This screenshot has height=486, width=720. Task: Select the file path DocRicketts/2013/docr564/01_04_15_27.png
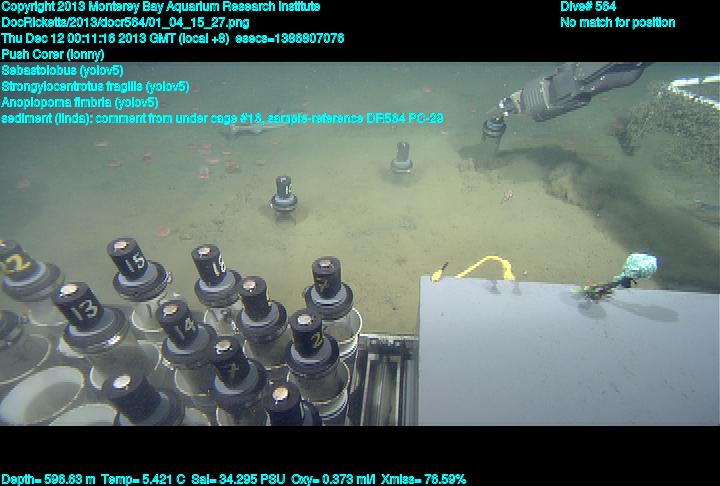coord(125,23)
